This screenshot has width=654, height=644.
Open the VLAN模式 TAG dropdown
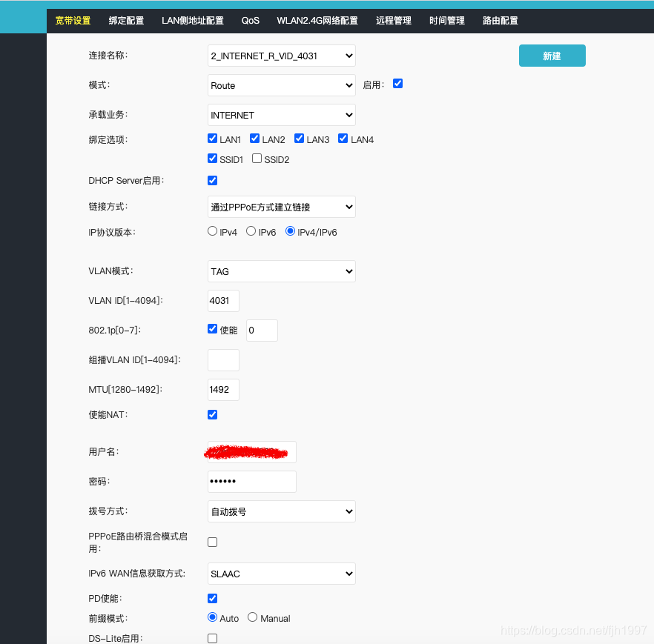[281, 271]
